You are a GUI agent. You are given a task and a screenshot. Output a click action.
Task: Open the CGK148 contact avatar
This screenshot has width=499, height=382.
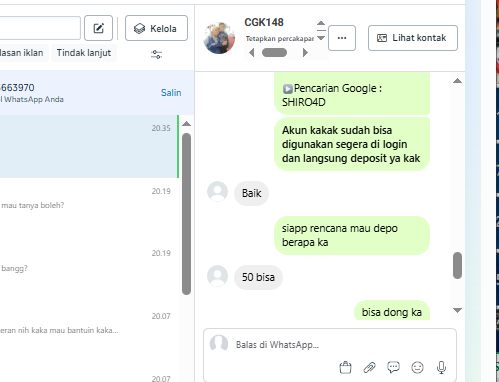pyautogui.click(x=219, y=38)
